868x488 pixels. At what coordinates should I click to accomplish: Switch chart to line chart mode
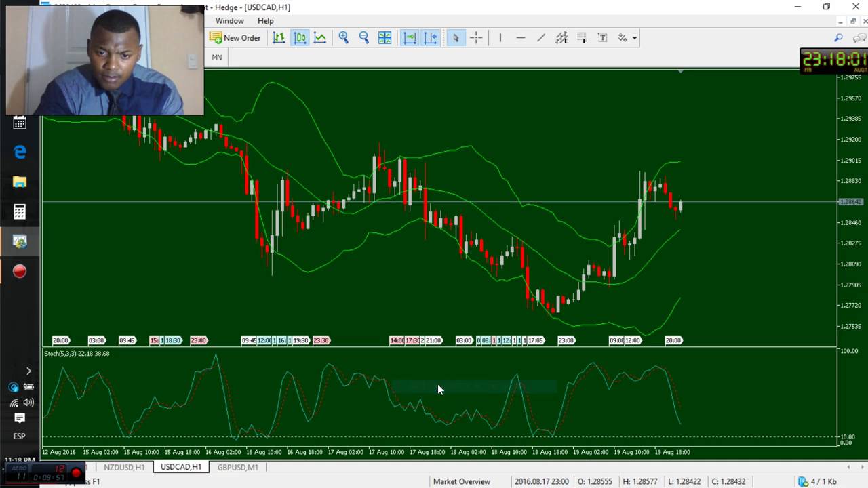pos(320,38)
